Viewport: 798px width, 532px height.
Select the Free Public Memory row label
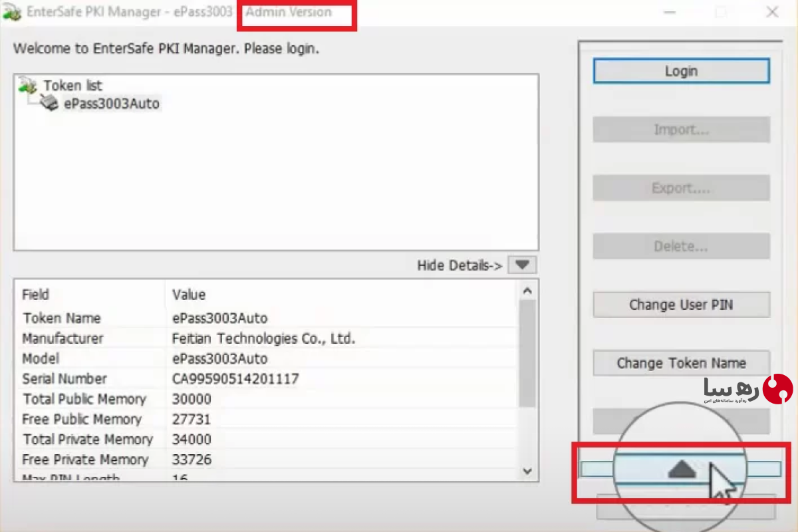point(82,419)
